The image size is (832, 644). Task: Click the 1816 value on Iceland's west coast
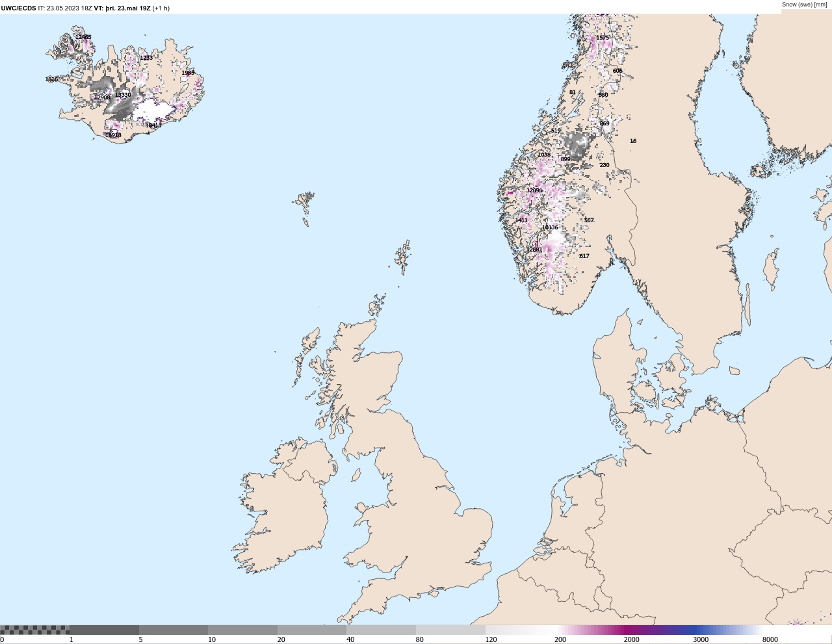51,79
